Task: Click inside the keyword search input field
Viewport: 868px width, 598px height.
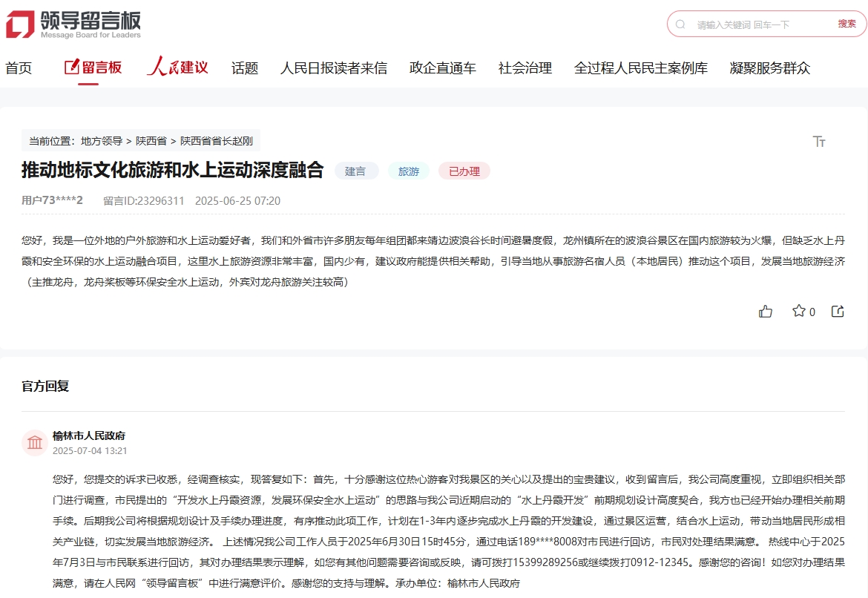Action: coord(742,24)
